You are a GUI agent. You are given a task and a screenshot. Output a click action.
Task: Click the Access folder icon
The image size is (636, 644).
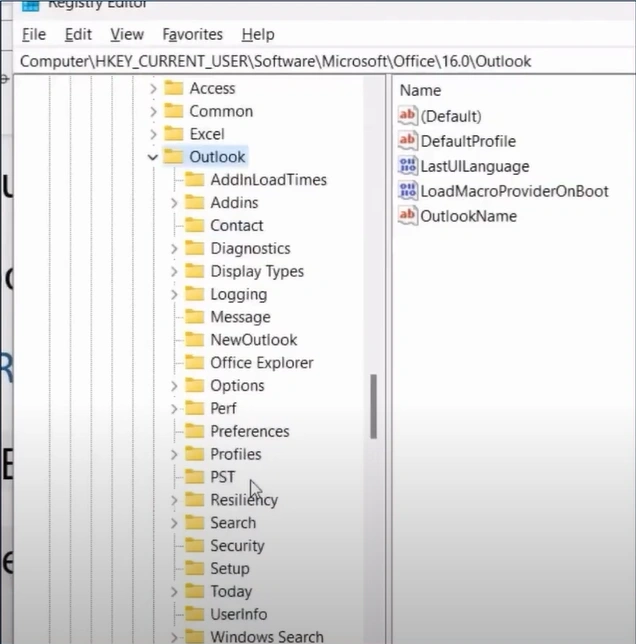[173, 88]
